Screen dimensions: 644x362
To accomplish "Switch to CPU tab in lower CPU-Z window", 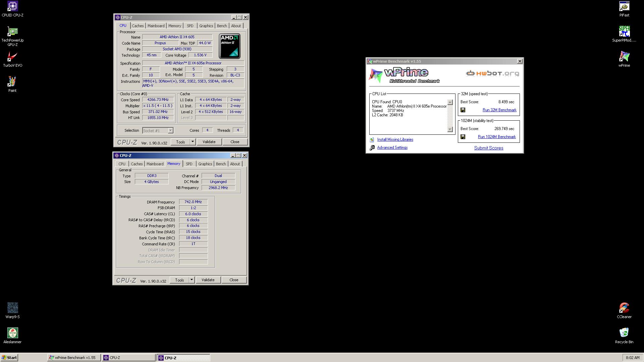I will tap(122, 164).
